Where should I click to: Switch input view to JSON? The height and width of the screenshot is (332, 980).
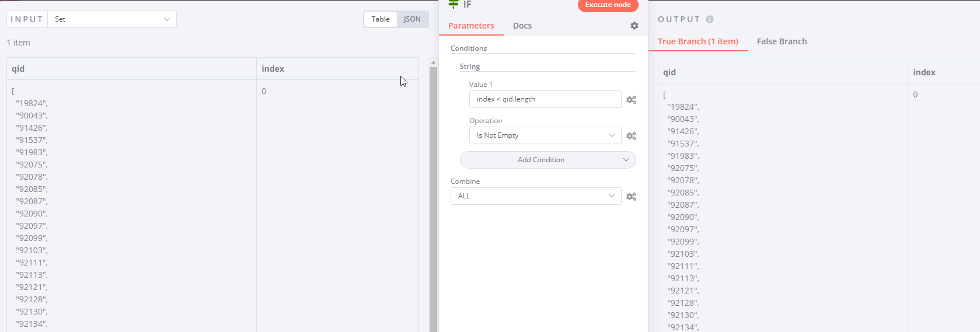(412, 19)
